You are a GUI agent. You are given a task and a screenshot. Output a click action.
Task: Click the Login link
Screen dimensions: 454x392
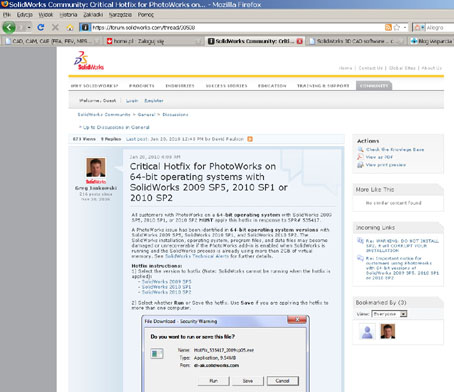132,101
